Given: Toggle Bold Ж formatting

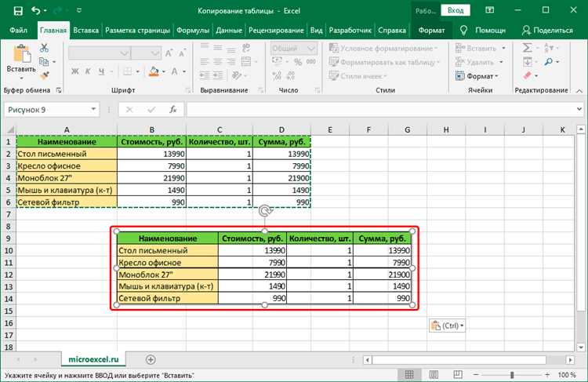Looking at the screenshot, I should point(75,71).
